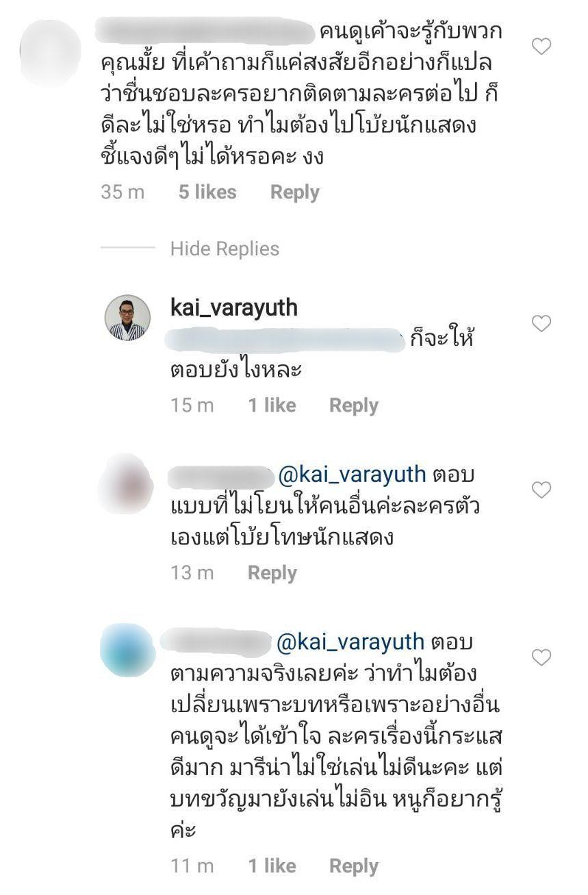588x895 pixels.
Task: Tap heart on the 13 m reply
Action: click(541, 490)
